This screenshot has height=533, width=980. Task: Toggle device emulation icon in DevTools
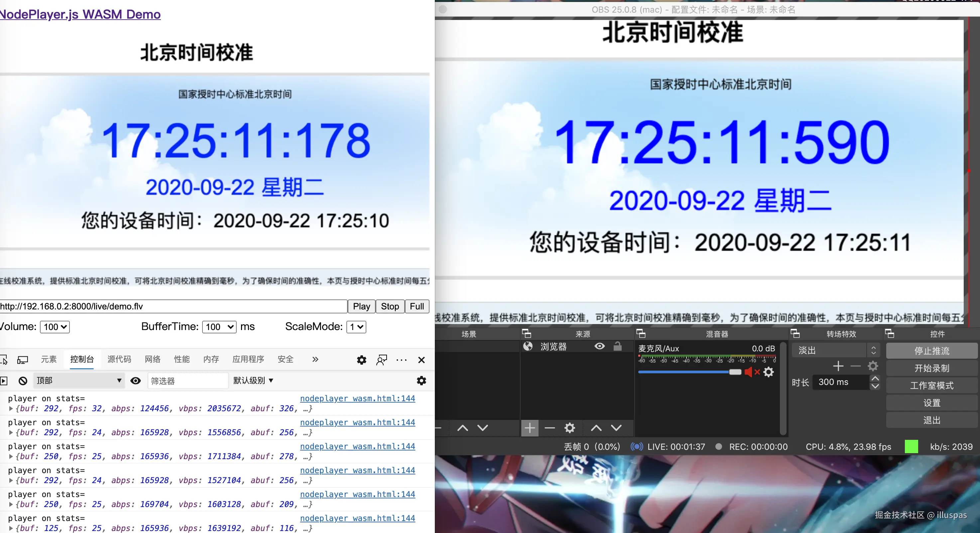click(23, 360)
